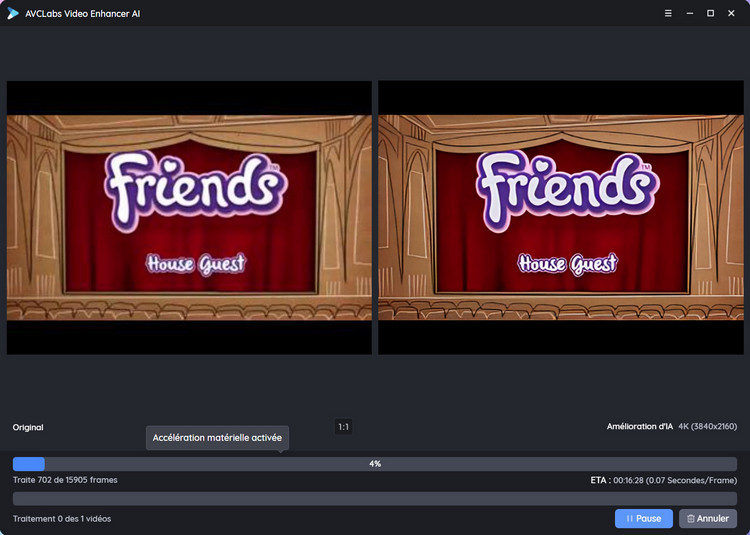Click the Amélioration d'IA label

(x=640, y=426)
